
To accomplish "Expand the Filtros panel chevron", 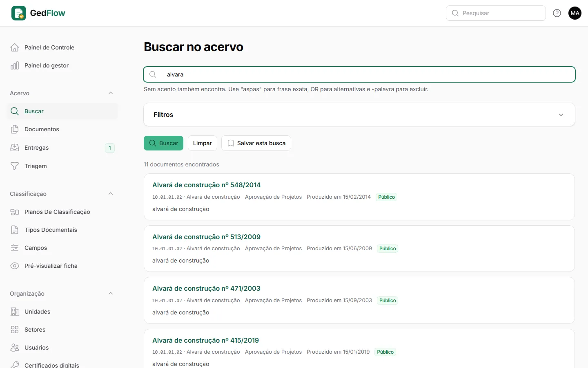I will pyautogui.click(x=561, y=115).
